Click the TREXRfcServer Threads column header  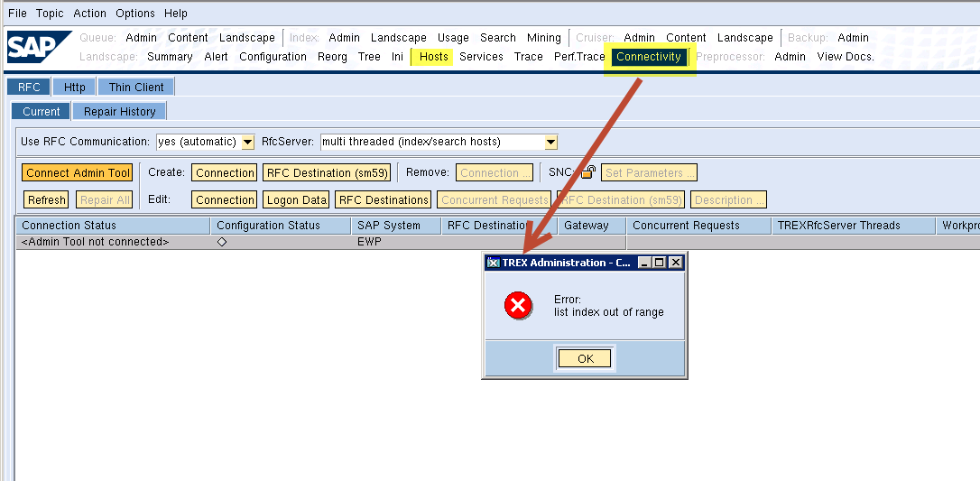pyautogui.click(x=853, y=226)
